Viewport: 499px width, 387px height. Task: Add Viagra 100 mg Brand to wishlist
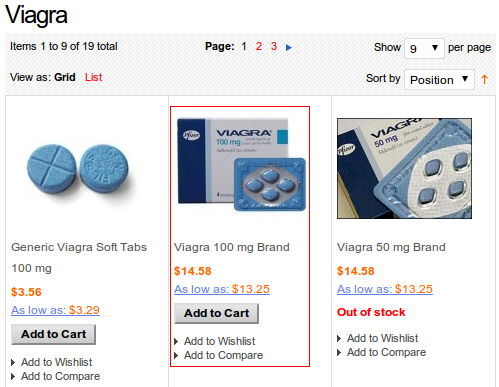tap(219, 341)
